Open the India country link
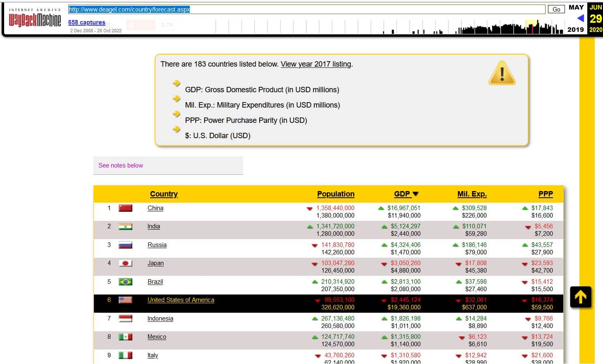This screenshot has width=603, height=364. pos(154,226)
